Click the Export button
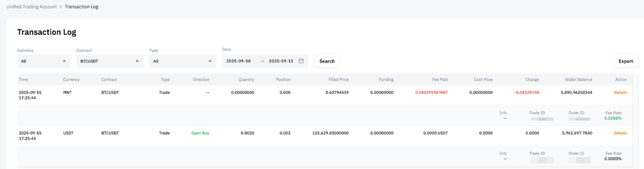 click(625, 61)
